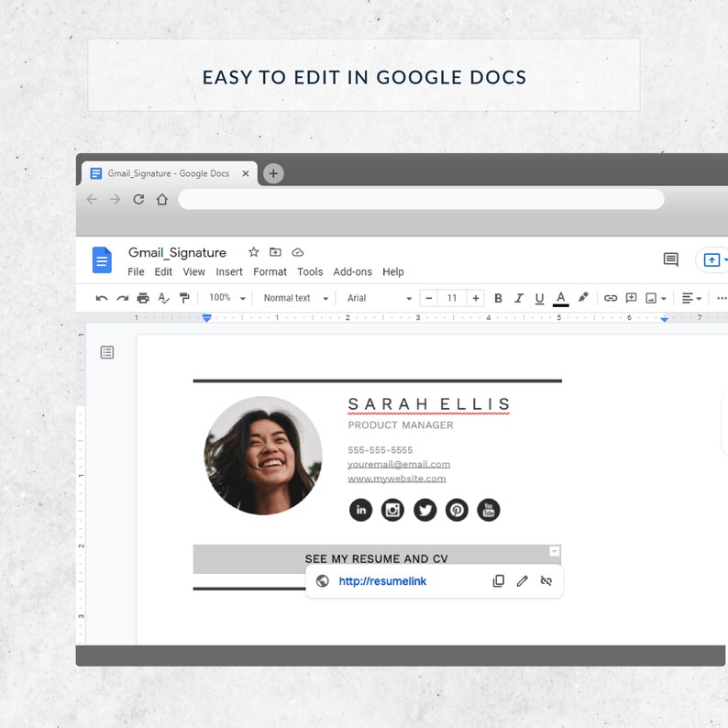Increase font size with plus button

(476, 298)
